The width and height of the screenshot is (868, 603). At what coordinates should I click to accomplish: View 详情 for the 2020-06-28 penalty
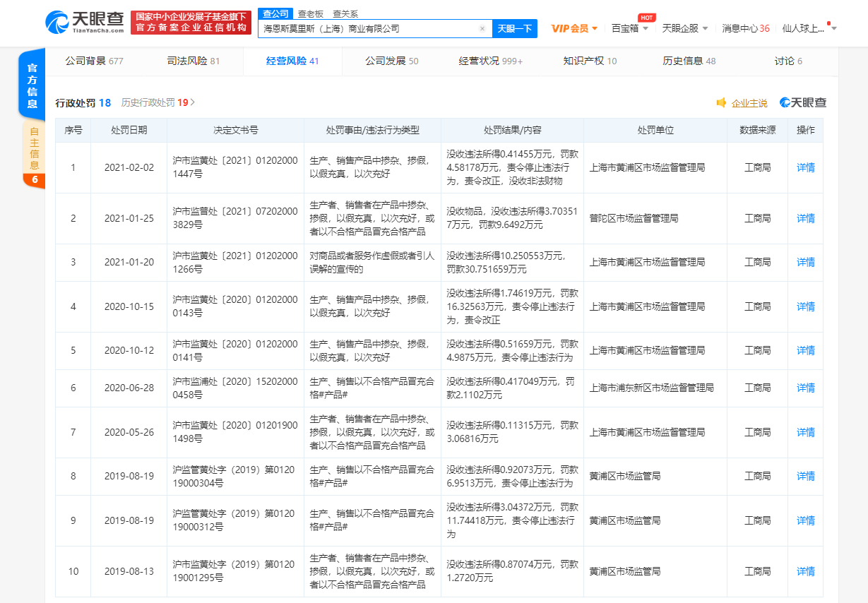(805, 388)
